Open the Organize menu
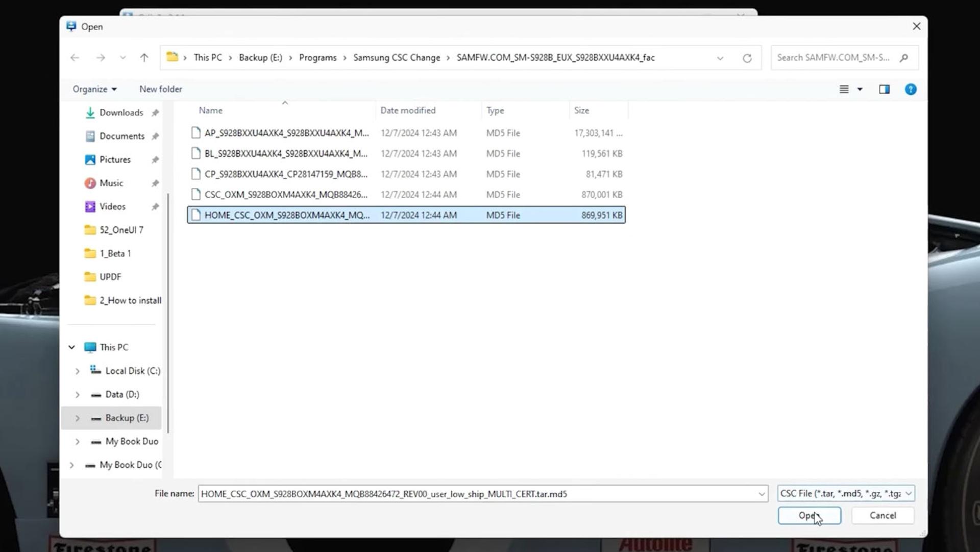The height and width of the screenshot is (552, 980). coord(94,89)
